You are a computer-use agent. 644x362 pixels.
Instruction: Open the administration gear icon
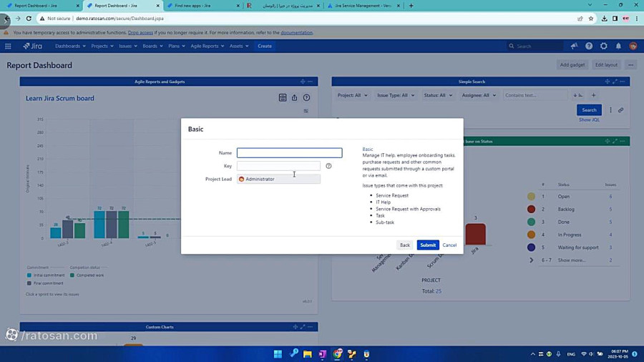click(x=603, y=46)
